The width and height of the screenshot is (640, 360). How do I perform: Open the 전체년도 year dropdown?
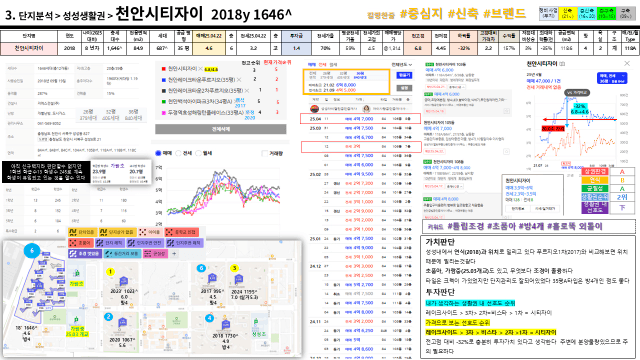[402, 64]
